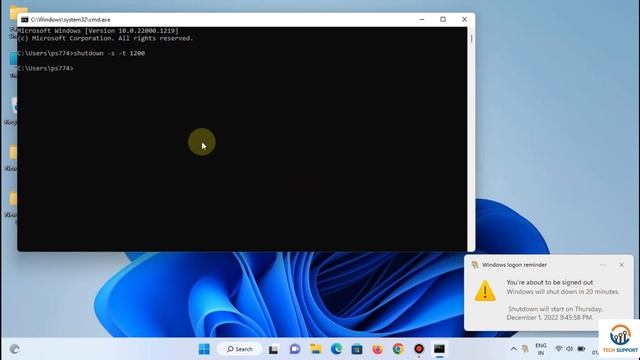Open the Wi-Fi network tray icon

click(559, 349)
